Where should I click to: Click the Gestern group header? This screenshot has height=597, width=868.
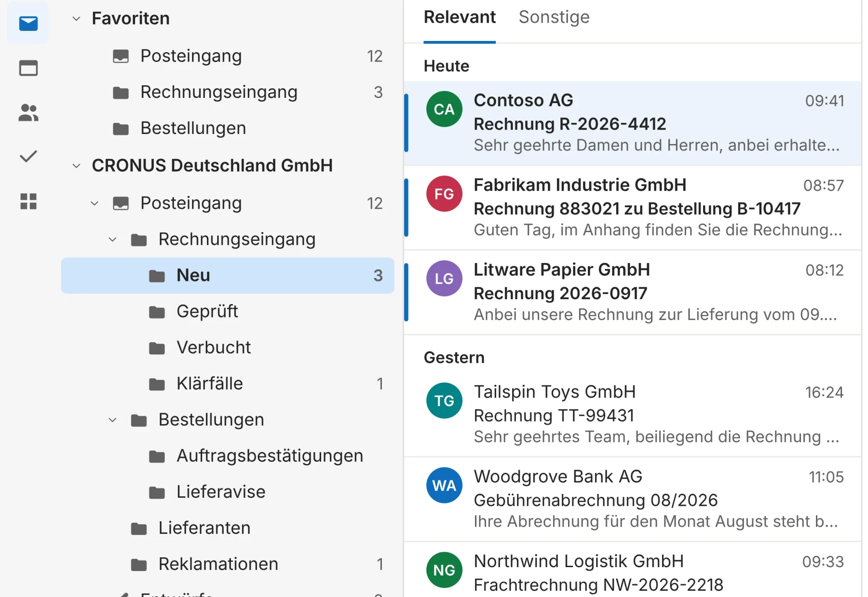[454, 358]
